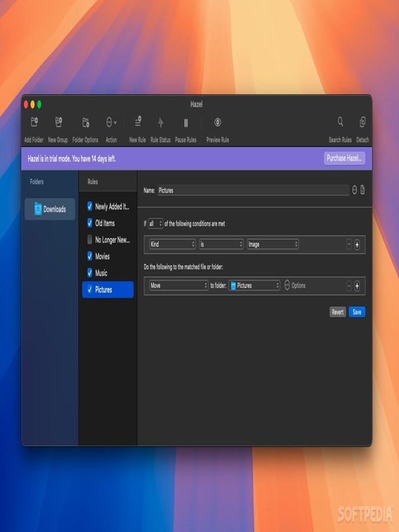Open the Rule Status view
The image size is (399, 532).
coord(160,122)
